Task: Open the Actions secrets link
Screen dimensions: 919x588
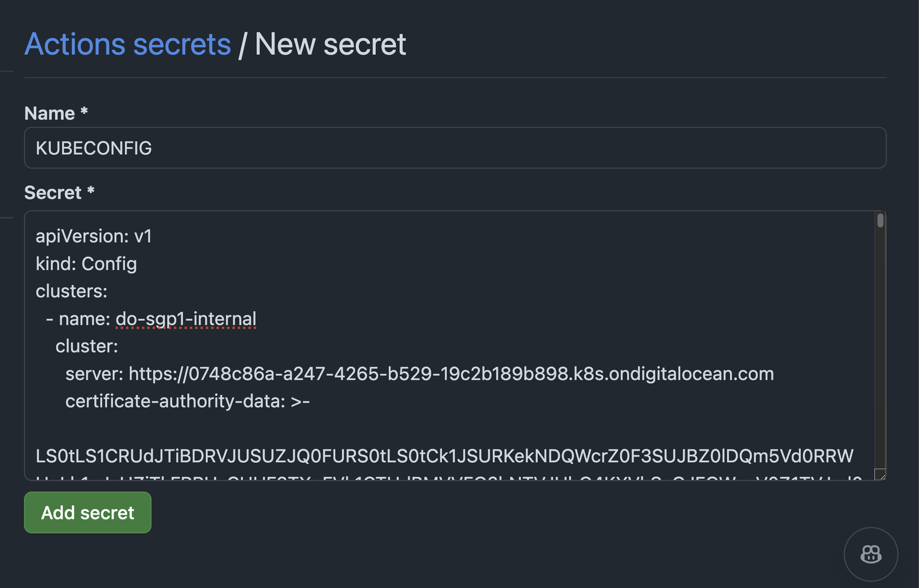Action: [x=128, y=44]
